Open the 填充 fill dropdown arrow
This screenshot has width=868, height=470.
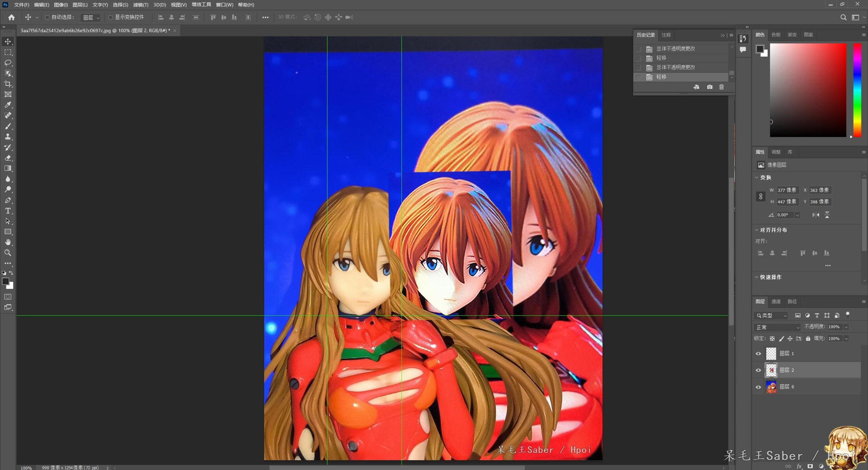[x=846, y=339]
